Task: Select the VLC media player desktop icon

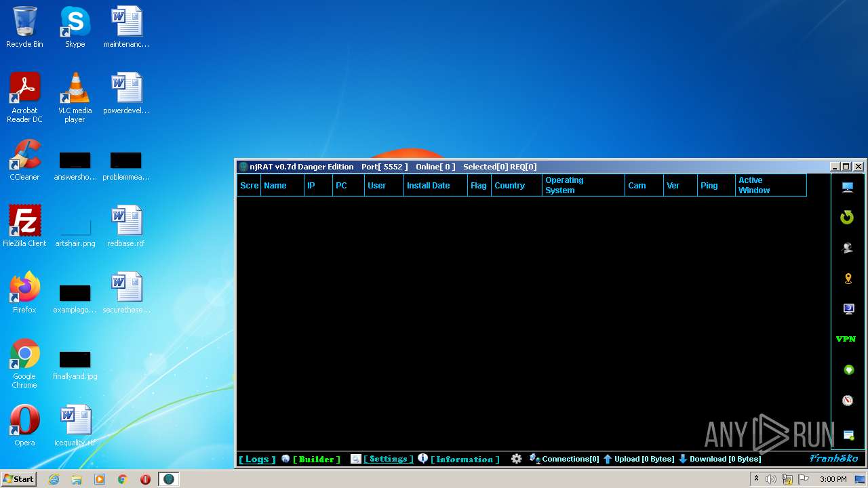Action: click(75, 98)
